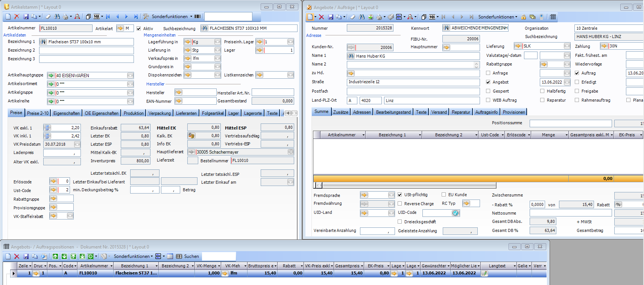This screenshot has width=644, height=285.
Task: Click the save icon in Artikelstamm toolbar
Action: point(26,17)
